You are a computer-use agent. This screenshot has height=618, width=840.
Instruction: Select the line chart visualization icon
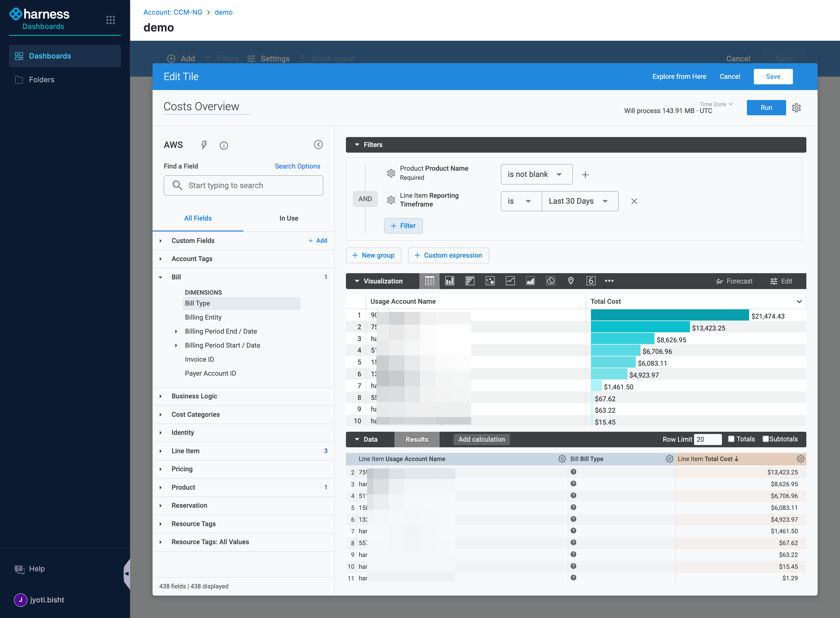[510, 281]
